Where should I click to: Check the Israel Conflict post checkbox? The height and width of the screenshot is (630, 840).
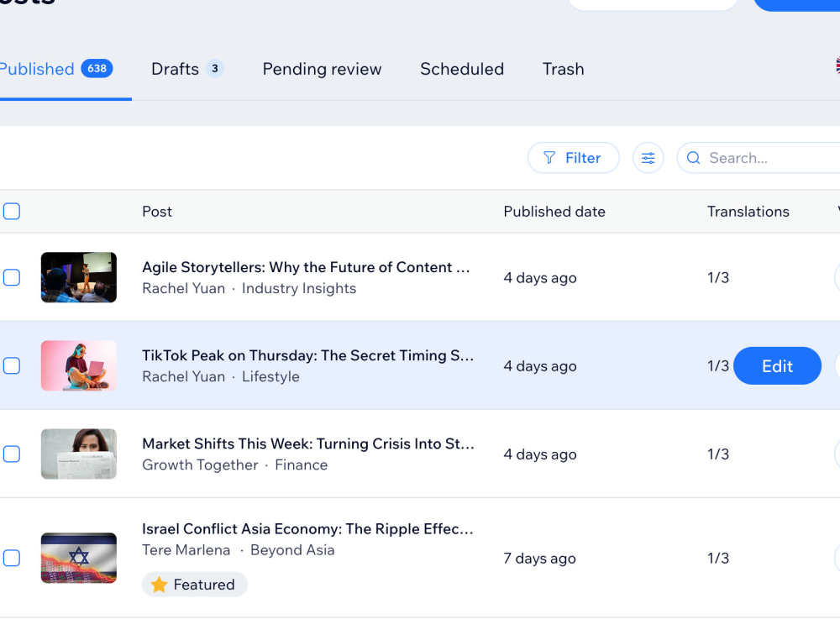click(x=12, y=558)
